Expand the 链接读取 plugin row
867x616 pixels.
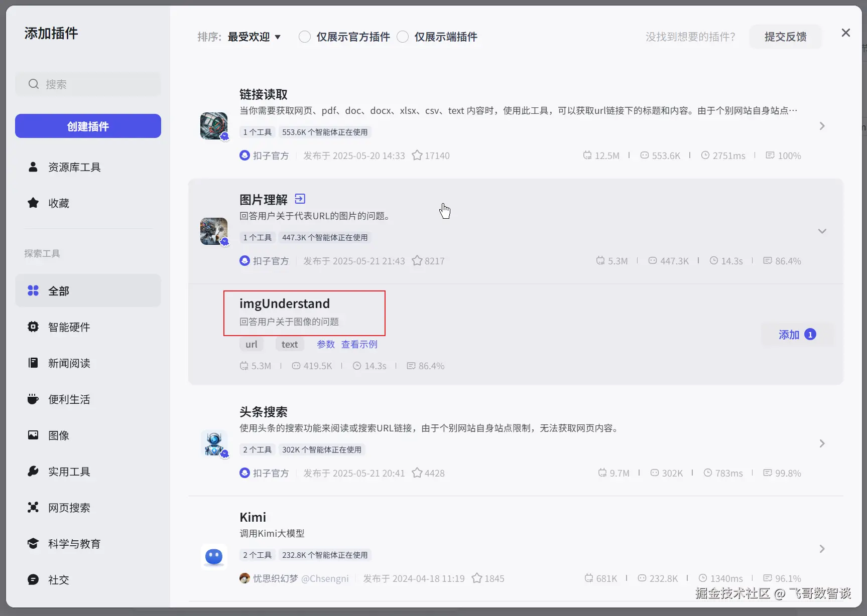822,126
